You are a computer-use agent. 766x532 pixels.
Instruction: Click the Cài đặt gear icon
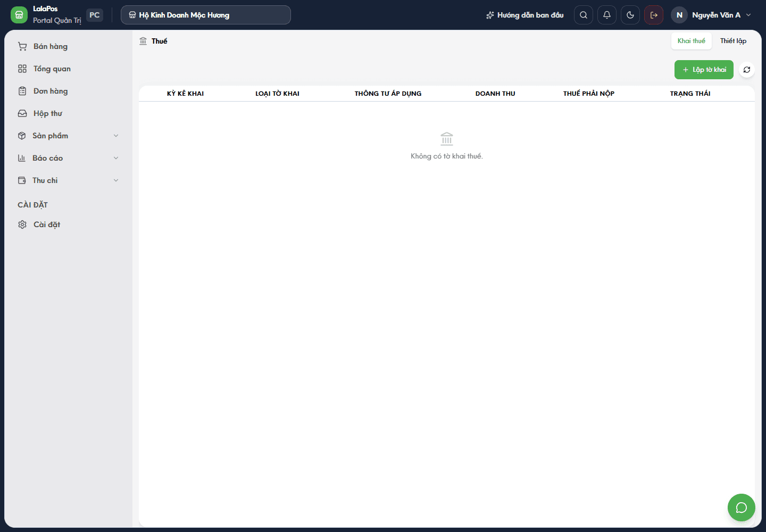[22, 225]
